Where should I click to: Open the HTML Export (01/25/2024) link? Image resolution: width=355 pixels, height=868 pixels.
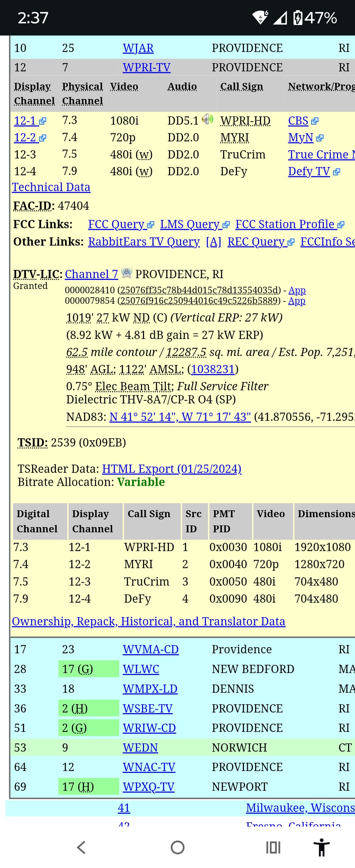(172, 469)
